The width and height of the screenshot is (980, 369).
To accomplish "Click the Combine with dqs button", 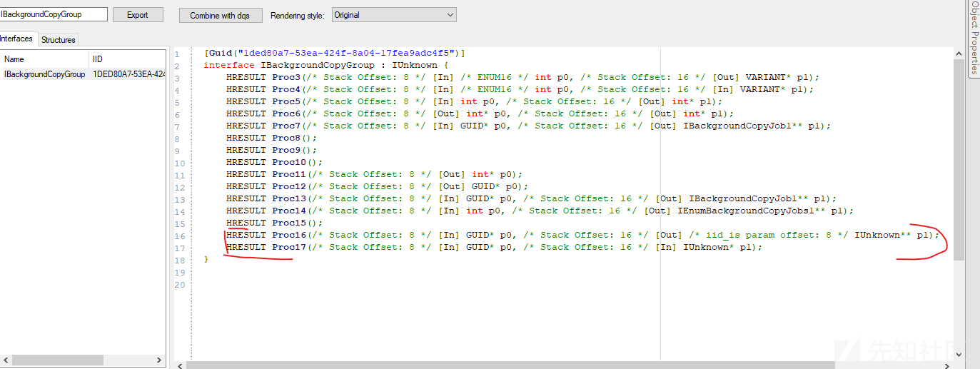I will pos(221,15).
